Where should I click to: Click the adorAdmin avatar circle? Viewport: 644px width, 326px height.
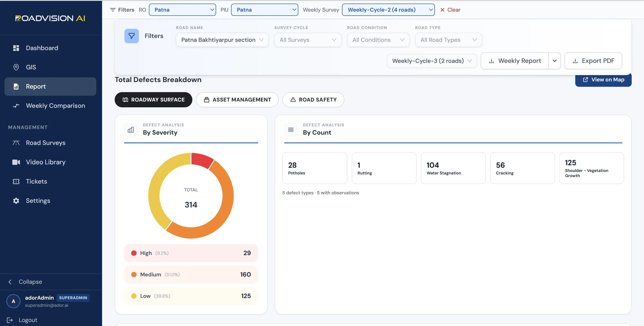tap(13, 301)
